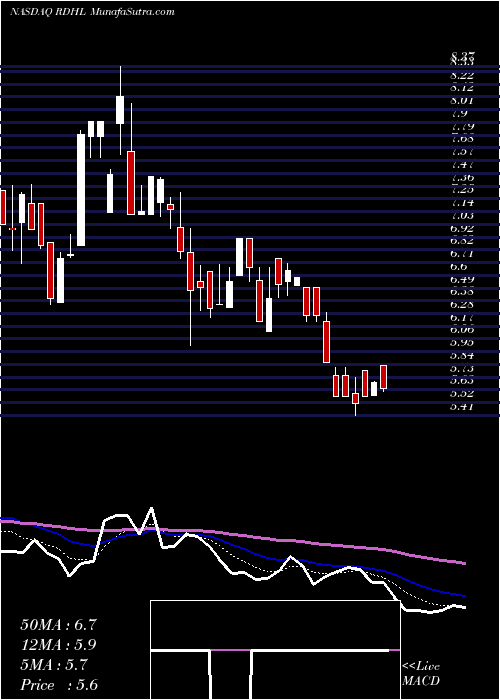This screenshot has height=700, width=500.
Task: Click the 7.14 price axis label
Action: pyautogui.click(x=462, y=203)
